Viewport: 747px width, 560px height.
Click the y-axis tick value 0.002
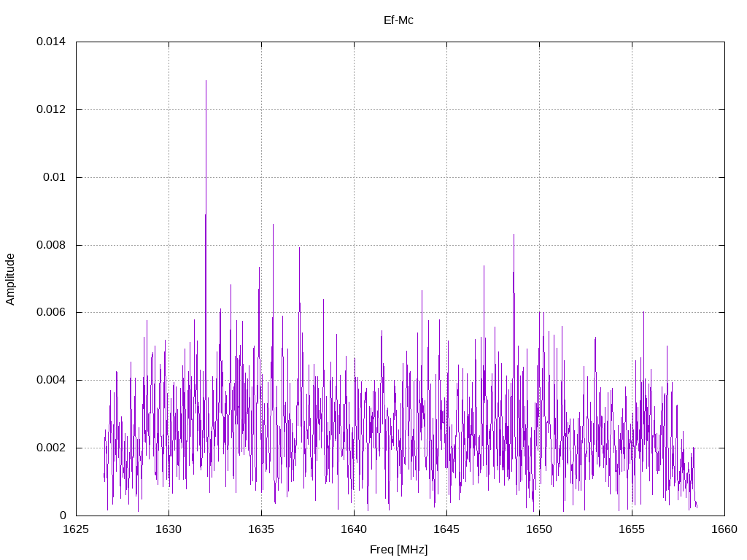click(x=51, y=448)
